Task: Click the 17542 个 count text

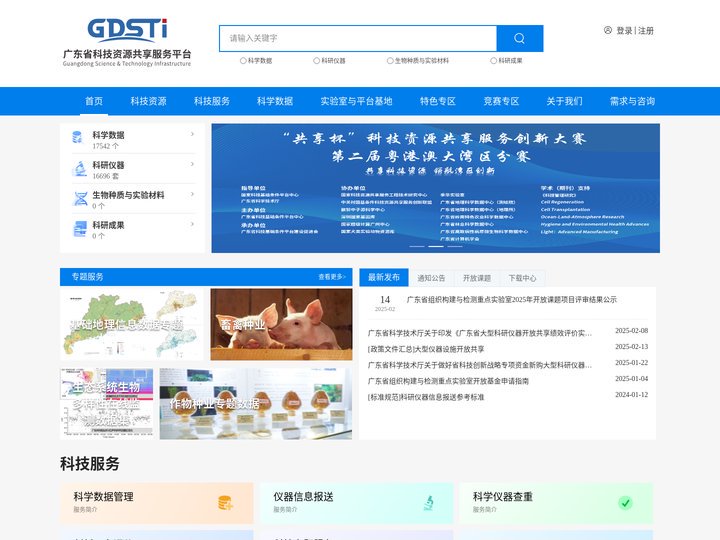Action: point(105,146)
